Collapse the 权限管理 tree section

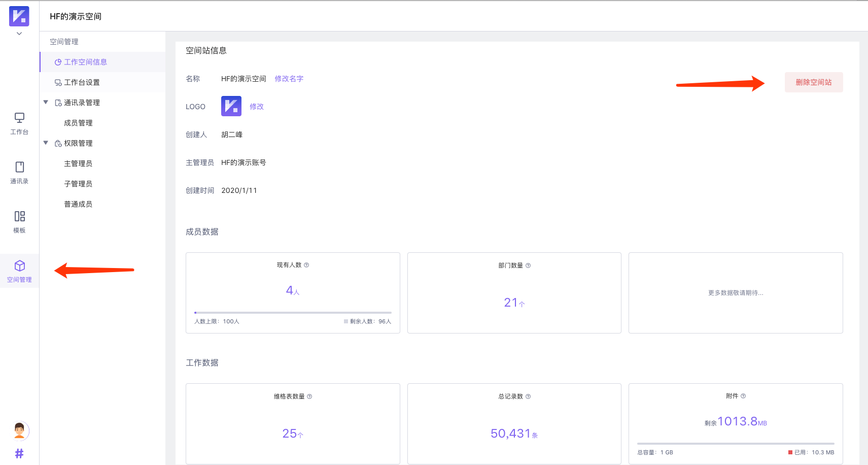tap(46, 143)
